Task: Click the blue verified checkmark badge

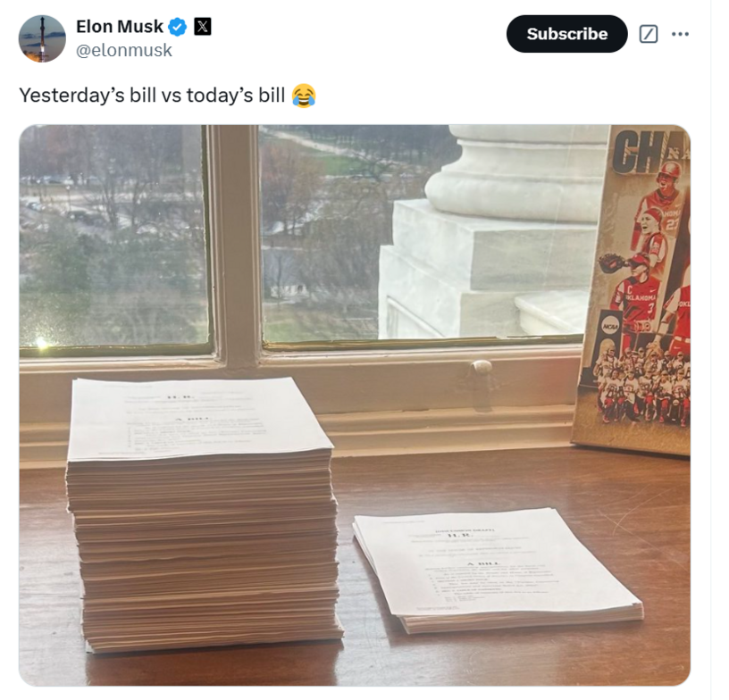Action: (x=177, y=27)
